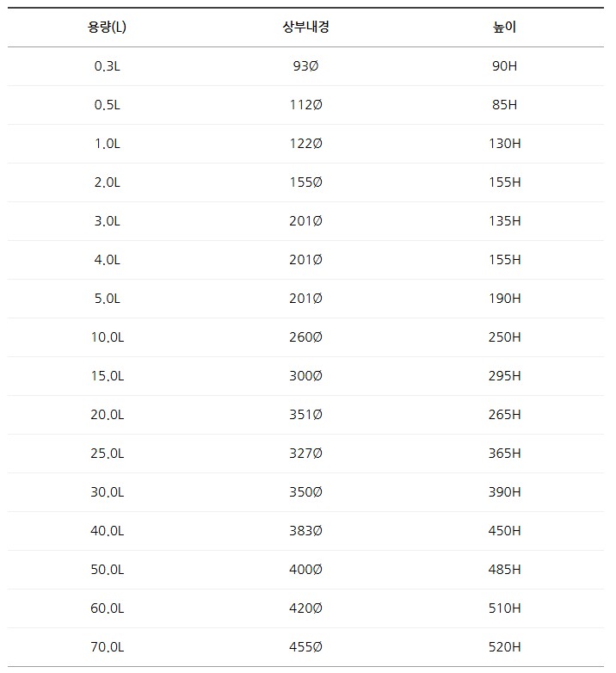Viewport: 616px width, 673px height.
Task: Click the 327Ø diameter value
Action: click(305, 454)
